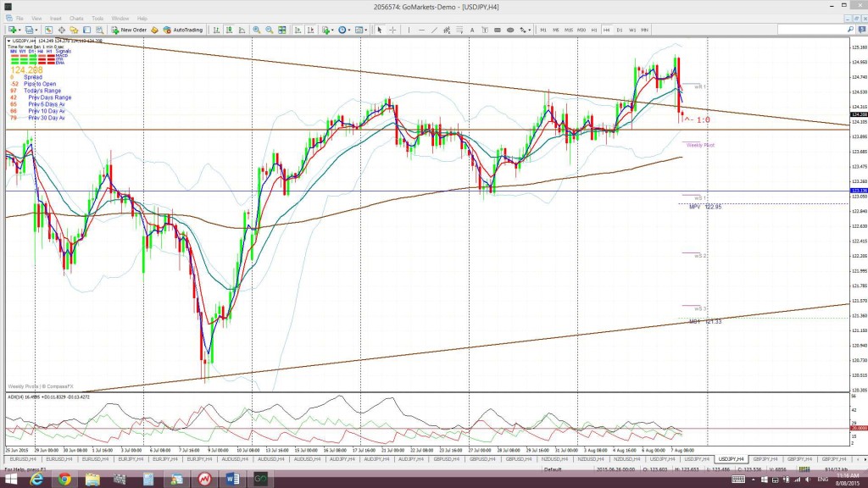Select the vertical line drawing tool
Image resolution: width=868 pixels, height=488 pixels.
point(409,30)
